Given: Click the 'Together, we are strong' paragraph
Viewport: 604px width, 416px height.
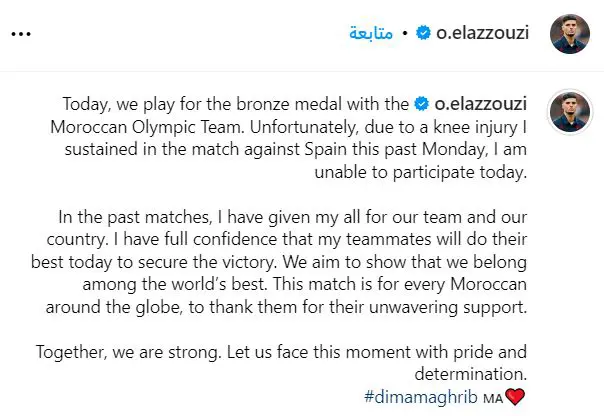Looking at the screenshot, I should pos(282,363).
